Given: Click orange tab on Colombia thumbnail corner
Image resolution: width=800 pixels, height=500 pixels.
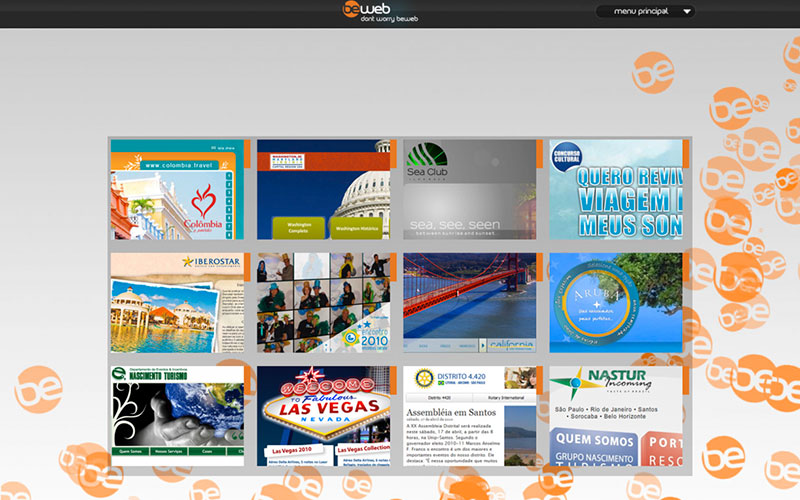Looking at the screenshot, I should (247, 154).
